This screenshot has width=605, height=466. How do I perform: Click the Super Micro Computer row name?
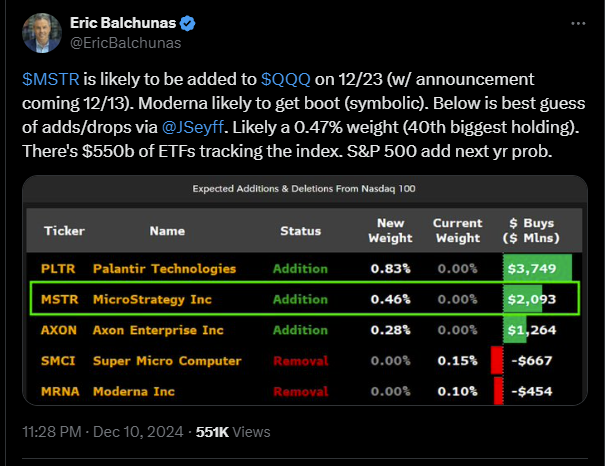click(x=167, y=360)
